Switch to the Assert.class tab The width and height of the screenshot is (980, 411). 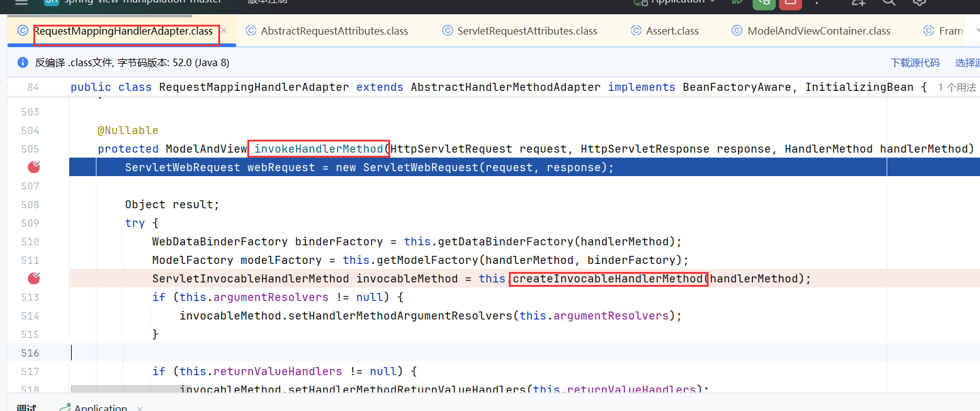[671, 31]
